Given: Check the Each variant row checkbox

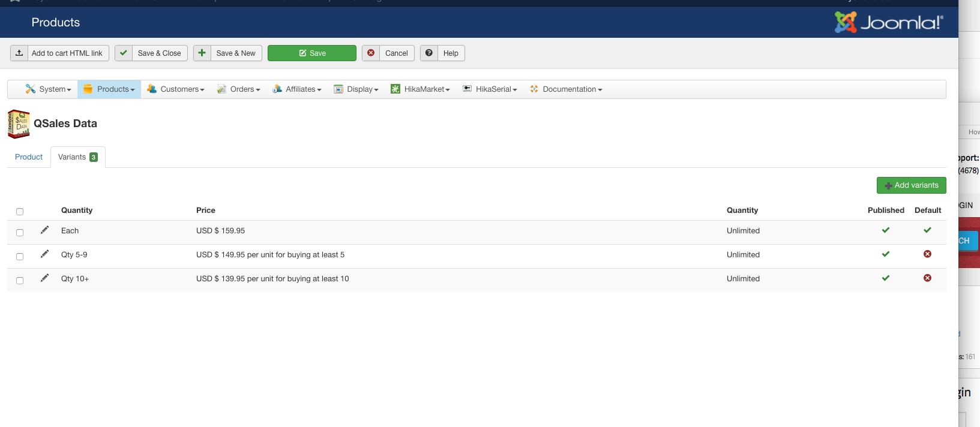Looking at the screenshot, I should [20, 232].
